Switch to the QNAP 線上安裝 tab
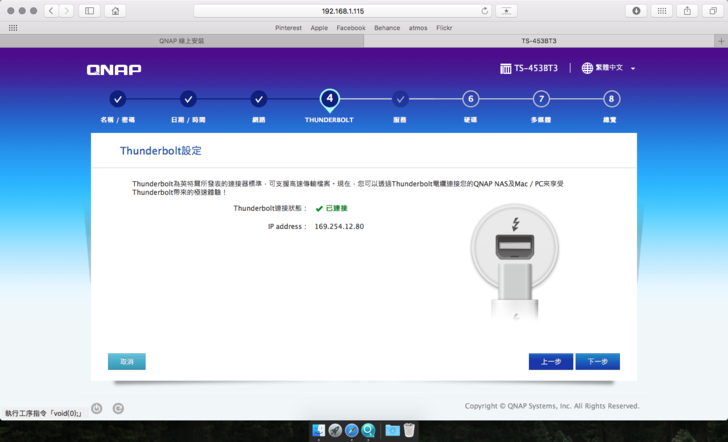The height and width of the screenshot is (442, 728). click(181, 41)
